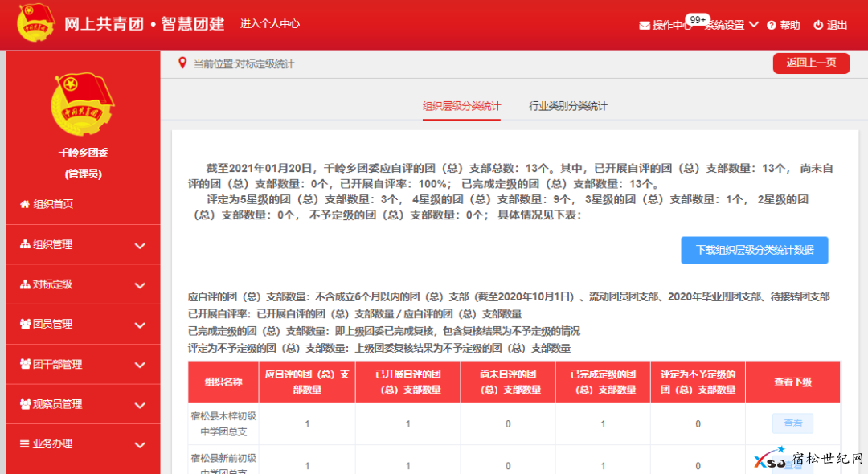
Task: Click the 99+ notification badge
Action: 698,20
